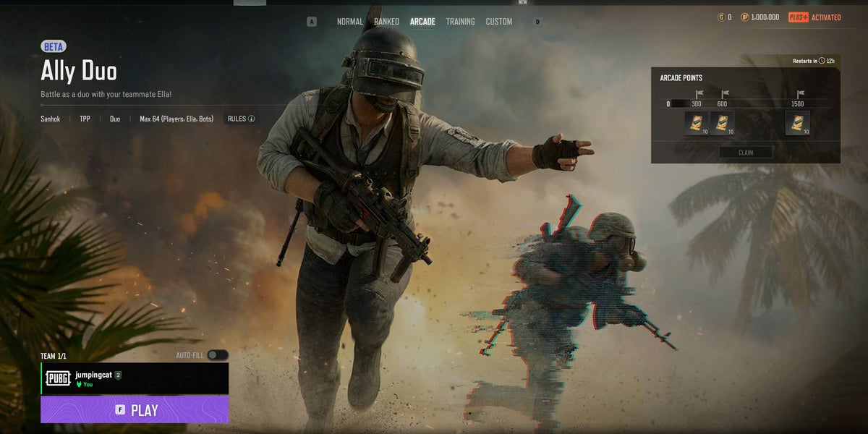Click the G-Coin currency icon

[x=721, y=17]
